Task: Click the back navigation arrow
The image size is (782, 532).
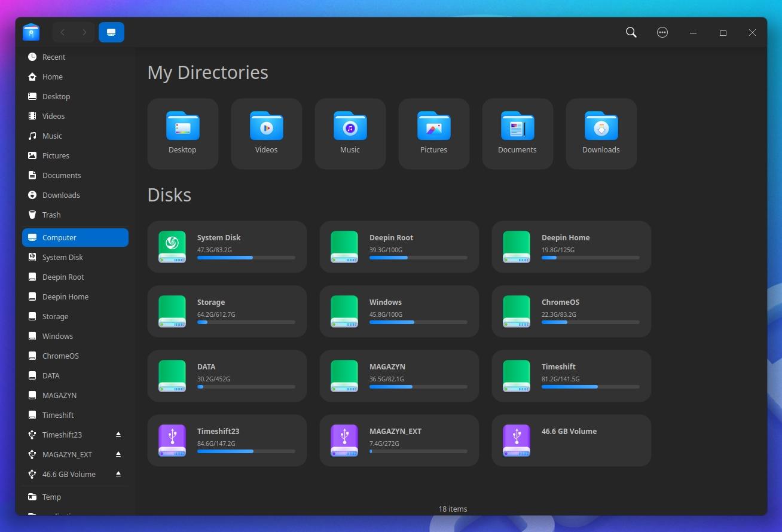Action: pyautogui.click(x=63, y=32)
